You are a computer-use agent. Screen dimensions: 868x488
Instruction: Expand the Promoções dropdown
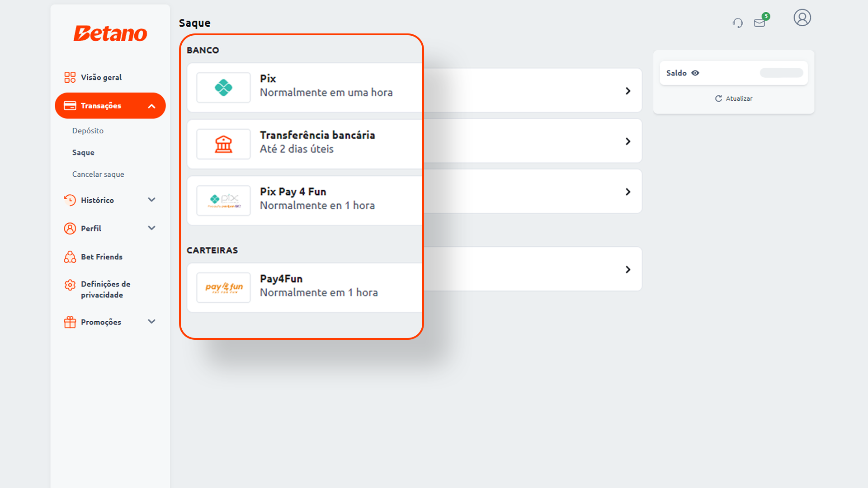[x=152, y=322]
